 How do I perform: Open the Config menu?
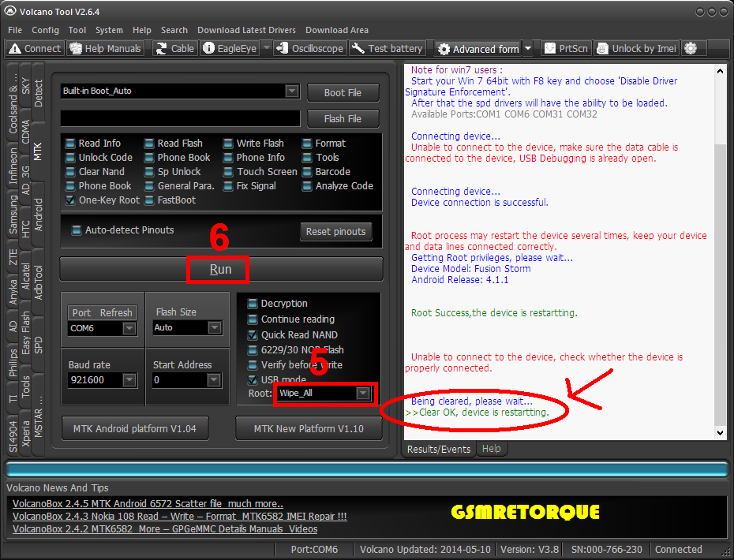pos(45,30)
